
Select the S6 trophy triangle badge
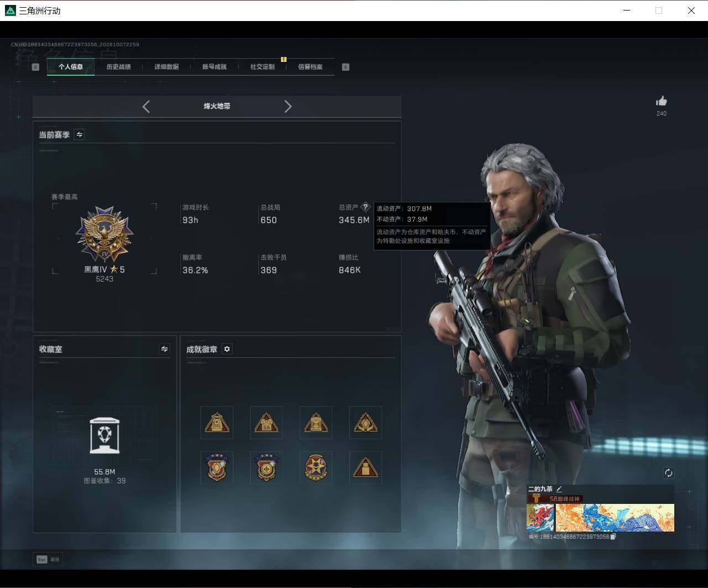coord(266,423)
